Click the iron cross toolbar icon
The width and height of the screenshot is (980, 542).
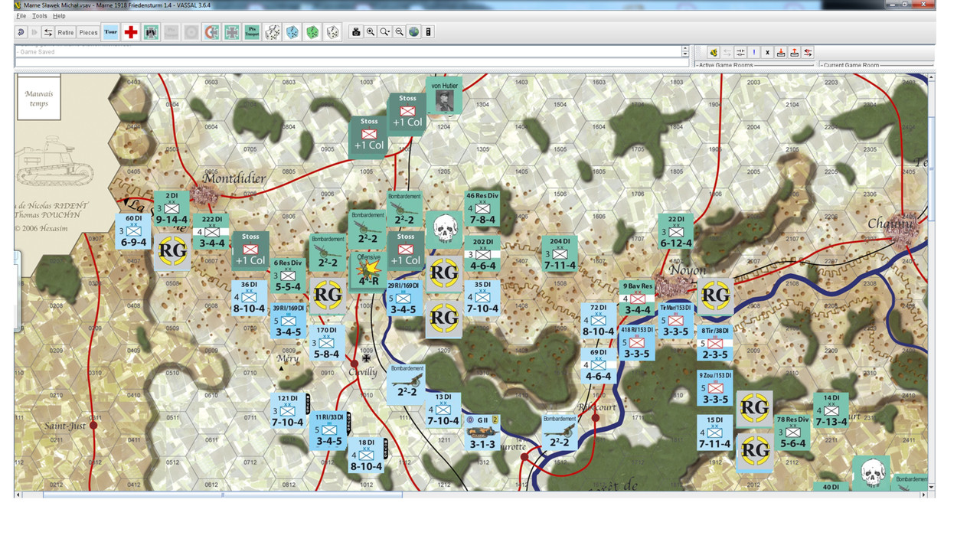click(232, 32)
